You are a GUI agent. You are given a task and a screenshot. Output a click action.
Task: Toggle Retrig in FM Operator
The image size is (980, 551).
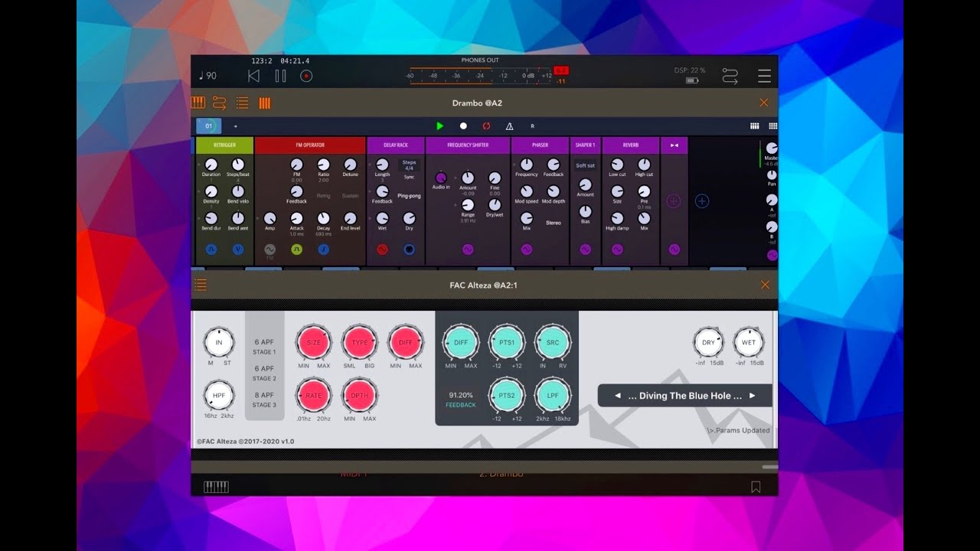click(x=323, y=196)
